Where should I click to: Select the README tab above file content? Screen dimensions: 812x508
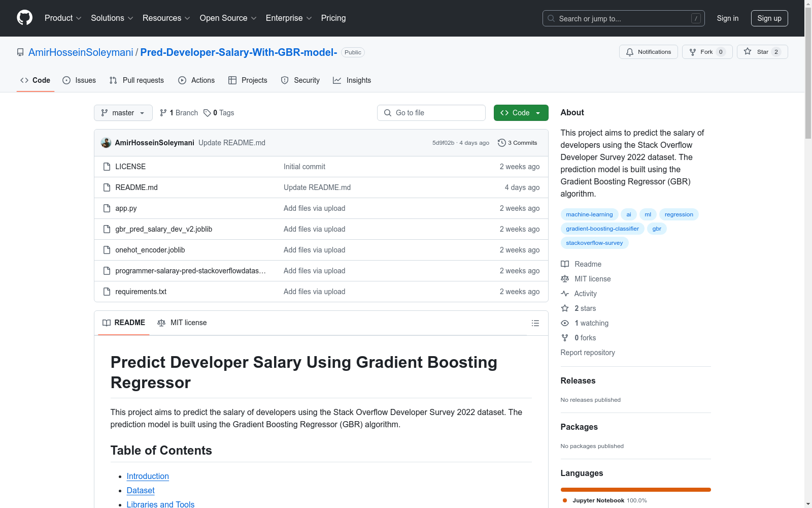[124, 323]
